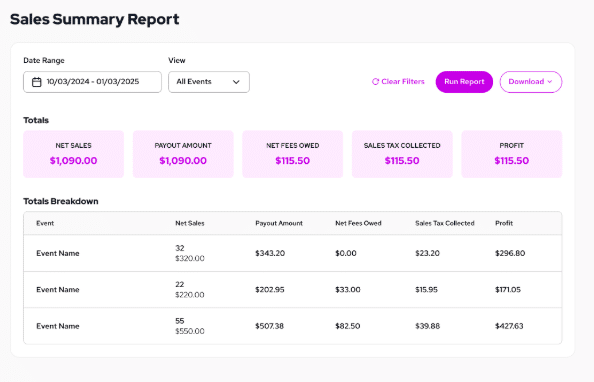Viewport: 594px width, 382px height.
Task: Click the $33.00 net fees value
Action: point(347,290)
